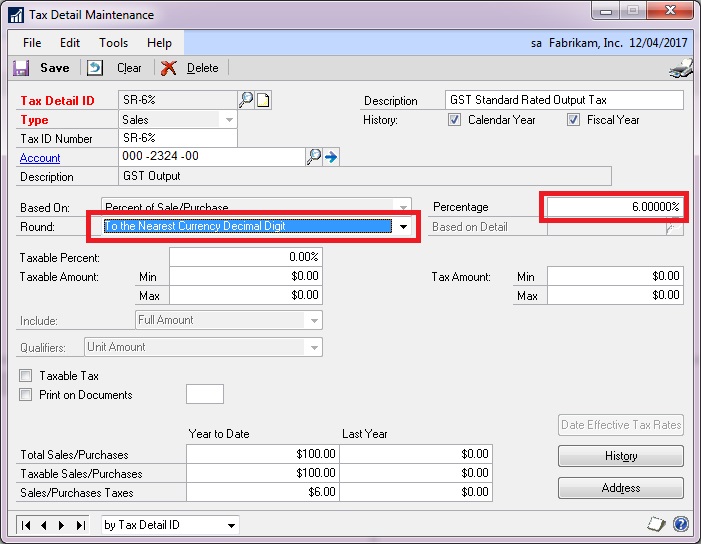Image resolution: width=701 pixels, height=544 pixels.
Task: Toggle the Fiscal Year history checkbox
Action: 573,120
